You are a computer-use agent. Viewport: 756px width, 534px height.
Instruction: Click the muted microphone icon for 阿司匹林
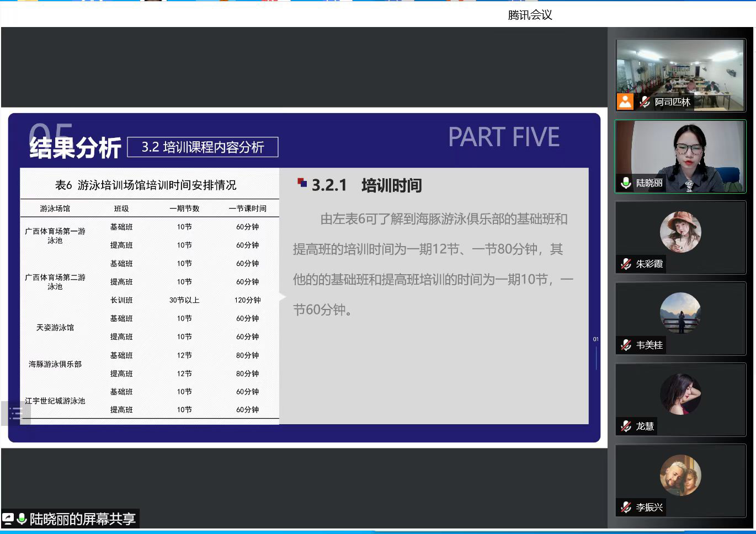644,102
